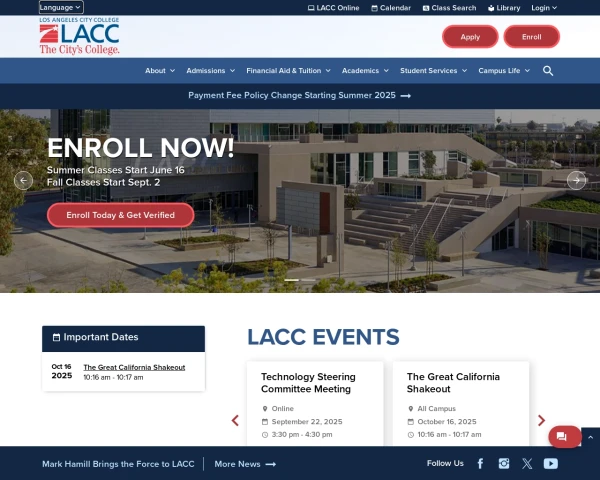Click the Online location text
Image resolution: width=600 pixels, height=480 pixels.
pos(283,408)
